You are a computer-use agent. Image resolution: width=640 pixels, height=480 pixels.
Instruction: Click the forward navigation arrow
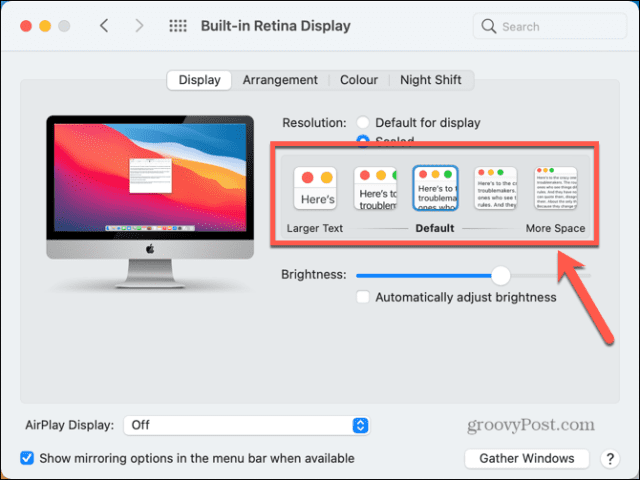coord(139,26)
